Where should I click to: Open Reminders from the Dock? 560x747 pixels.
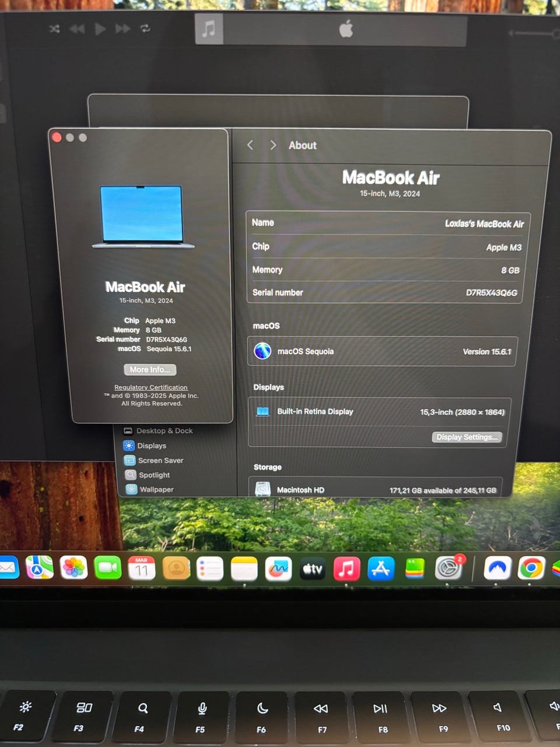point(210,568)
